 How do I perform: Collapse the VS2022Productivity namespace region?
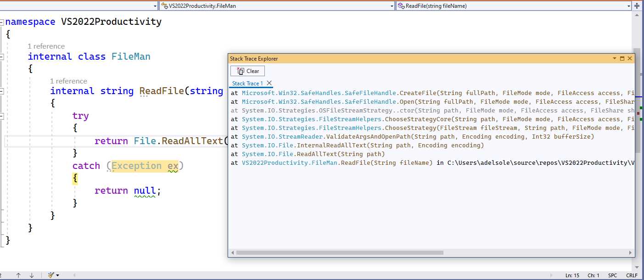pos(2,22)
